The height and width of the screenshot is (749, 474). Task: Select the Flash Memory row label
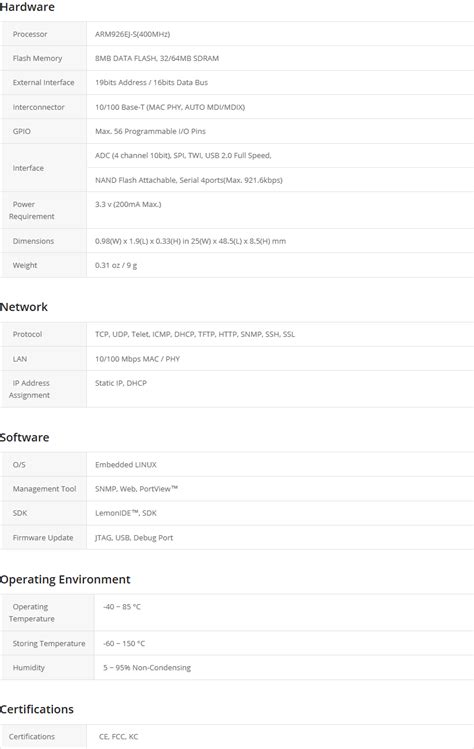[x=37, y=58]
